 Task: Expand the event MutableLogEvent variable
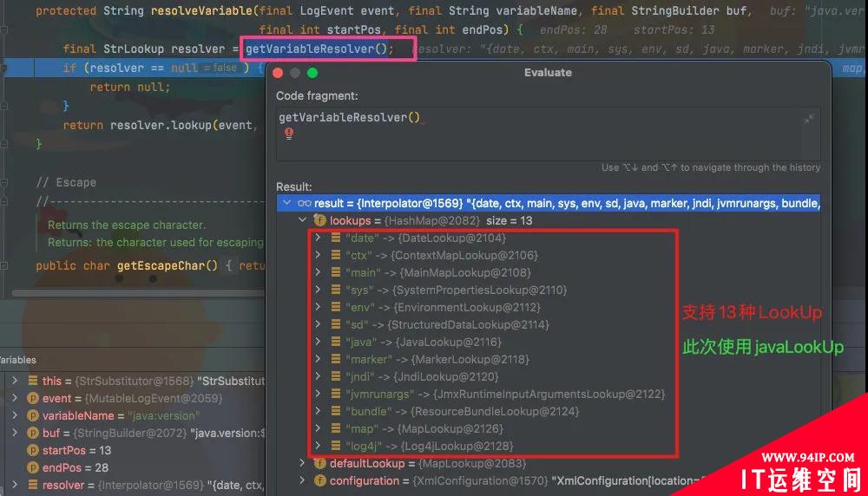15,398
